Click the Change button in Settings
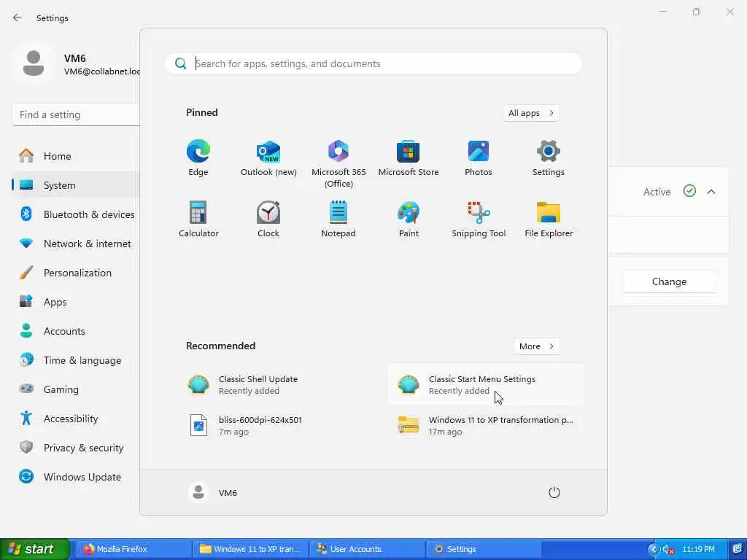Viewport: 747px width, 560px height. click(x=669, y=282)
